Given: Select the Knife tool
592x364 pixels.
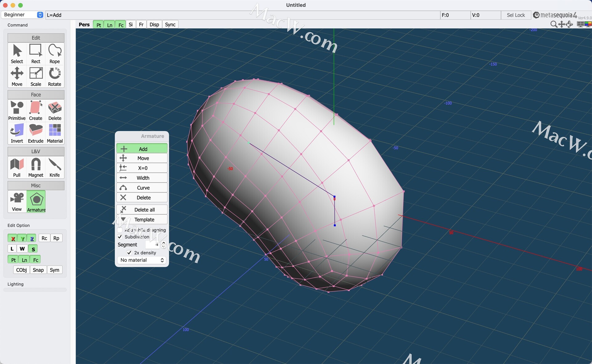Looking at the screenshot, I should point(55,167).
